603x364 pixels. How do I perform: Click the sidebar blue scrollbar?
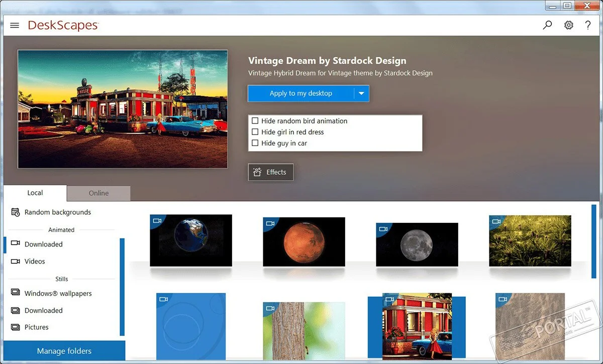tap(122, 287)
